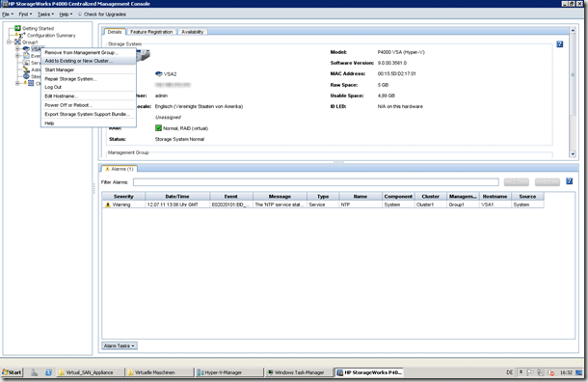Screen dimensions: 588x382
Task: Click the Windows Start button
Action: [x=12, y=372]
